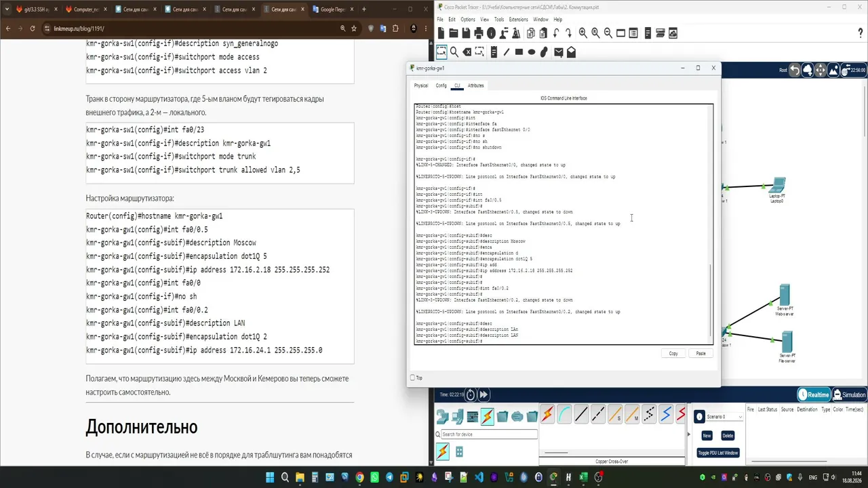Pick the Automatic connection type lightning cable
This screenshot has height=488, width=868.
coord(547,415)
